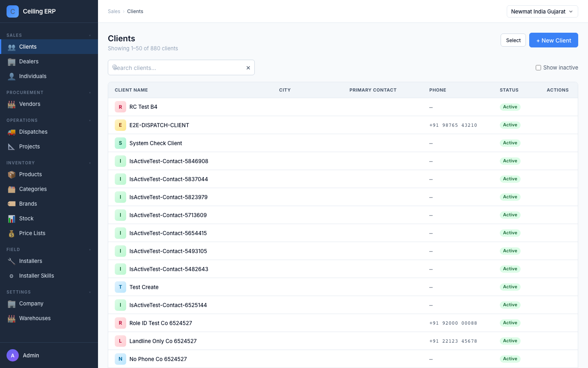This screenshot has width=588, height=368.
Task: Click the Select button
Action: pyautogui.click(x=513, y=40)
